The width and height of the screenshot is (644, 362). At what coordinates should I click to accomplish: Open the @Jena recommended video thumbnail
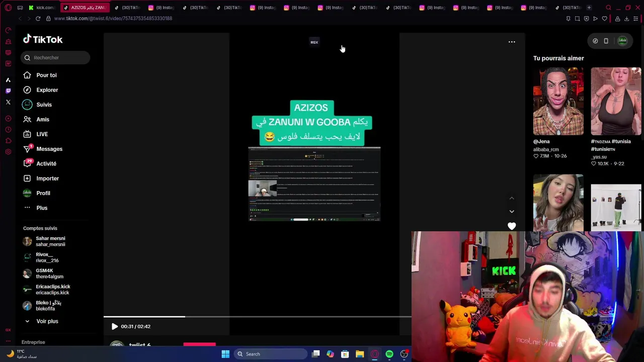click(558, 102)
